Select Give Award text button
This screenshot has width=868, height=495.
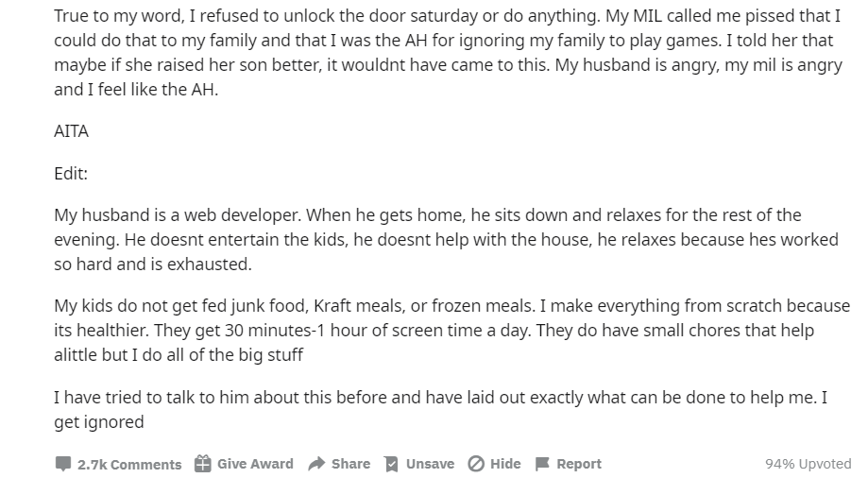(x=255, y=464)
